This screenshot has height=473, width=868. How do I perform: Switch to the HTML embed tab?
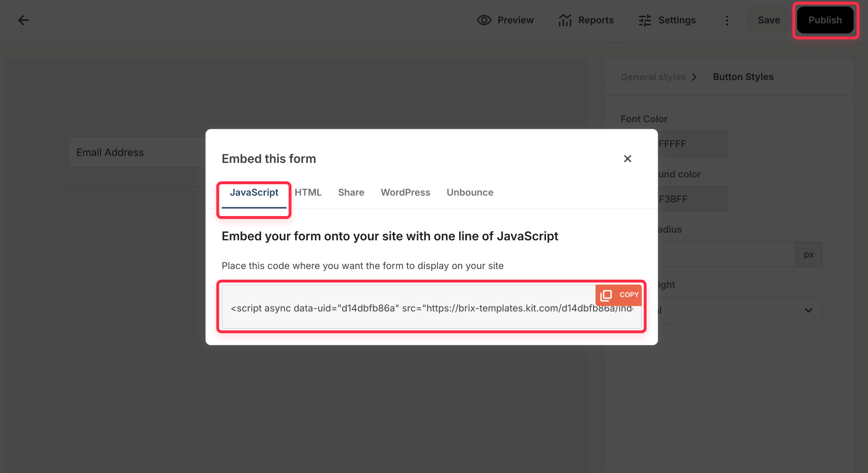308,192
